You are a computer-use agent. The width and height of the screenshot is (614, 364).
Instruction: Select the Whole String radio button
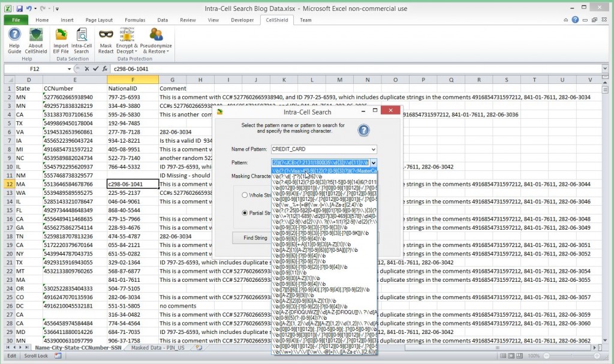tap(245, 195)
